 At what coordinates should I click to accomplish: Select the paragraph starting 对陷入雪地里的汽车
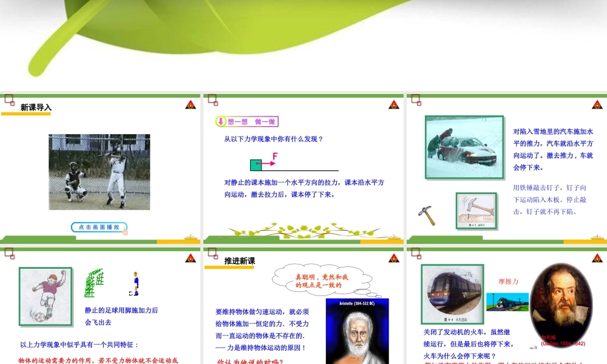tap(553, 149)
